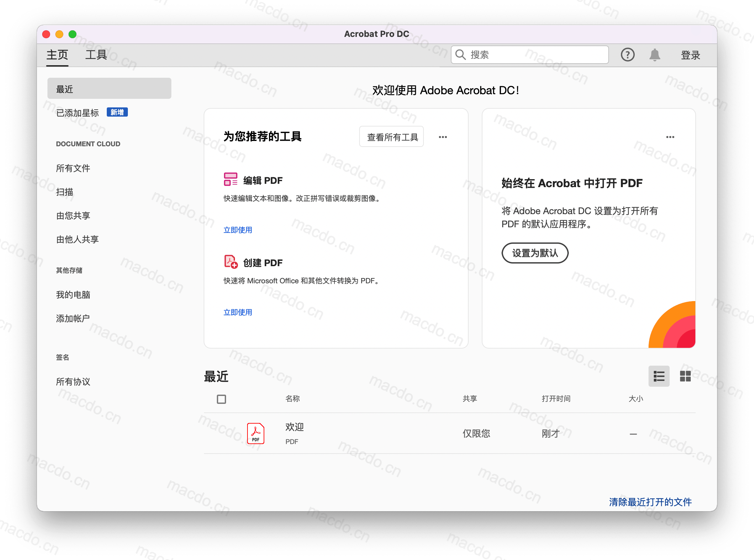Click the yellow minimize window button
The height and width of the screenshot is (560, 754).
tap(59, 34)
